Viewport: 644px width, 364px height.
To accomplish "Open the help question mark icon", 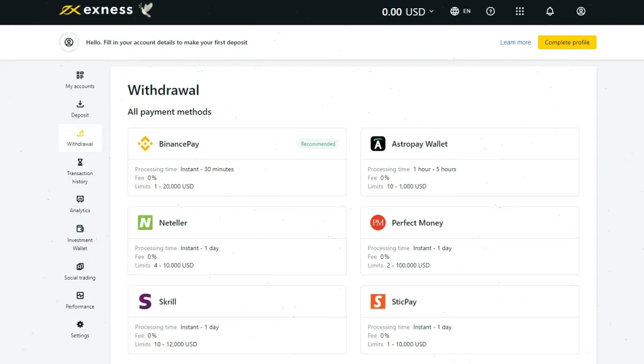I will pos(491,11).
